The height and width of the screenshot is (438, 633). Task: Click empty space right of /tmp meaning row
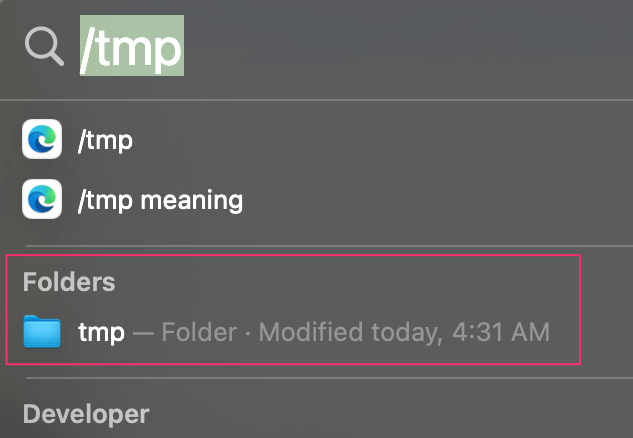[x=436, y=199]
